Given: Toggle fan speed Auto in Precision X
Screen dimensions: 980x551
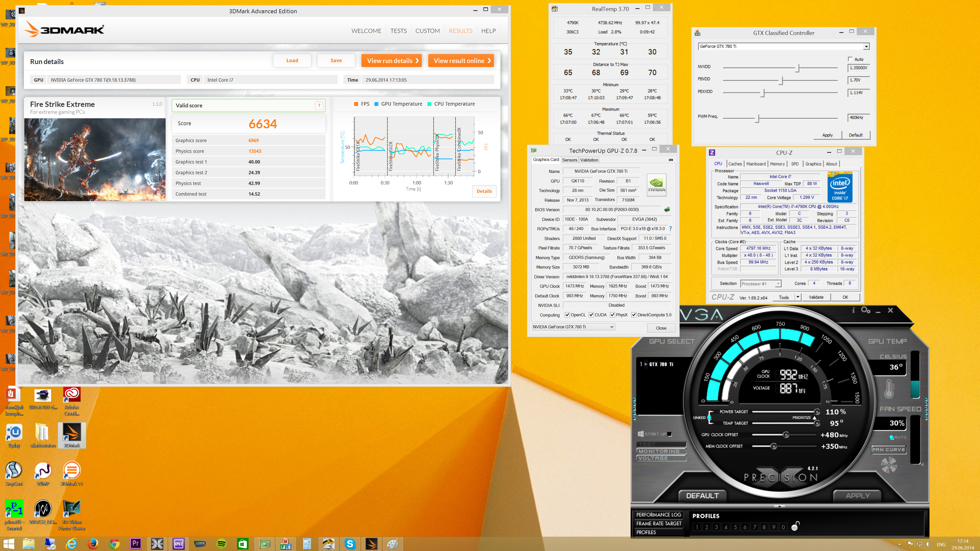Looking at the screenshot, I should pyautogui.click(x=891, y=437).
